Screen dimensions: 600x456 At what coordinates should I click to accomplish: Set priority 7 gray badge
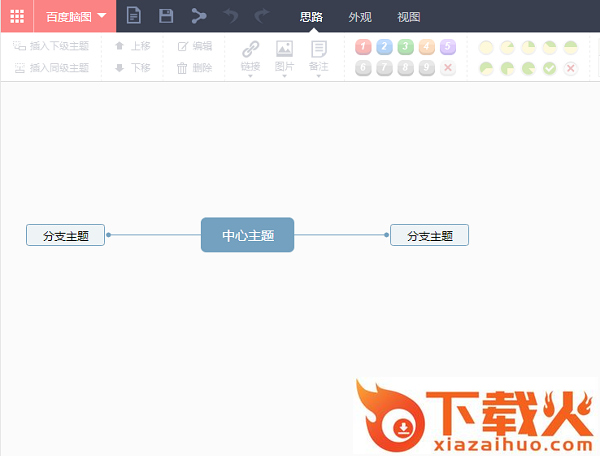coord(384,68)
